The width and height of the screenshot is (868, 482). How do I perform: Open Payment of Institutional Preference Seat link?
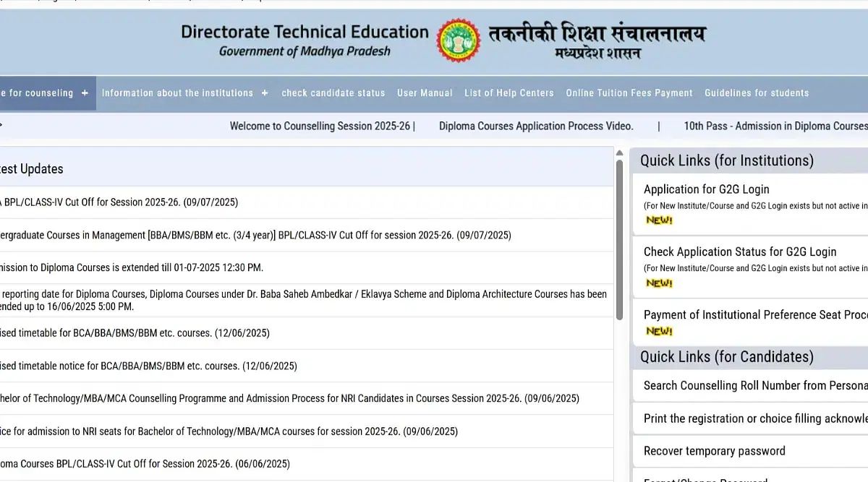coord(756,314)
